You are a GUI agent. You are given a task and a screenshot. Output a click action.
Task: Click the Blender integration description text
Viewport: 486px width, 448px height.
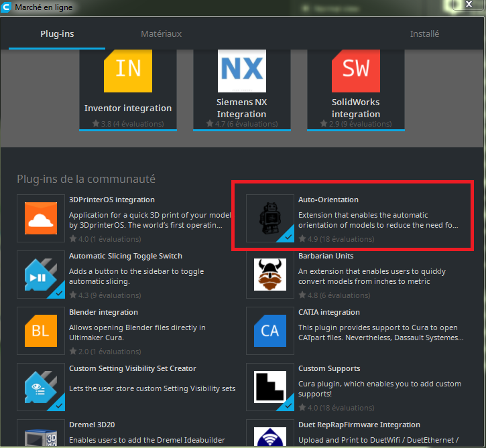tap(137, 333)
